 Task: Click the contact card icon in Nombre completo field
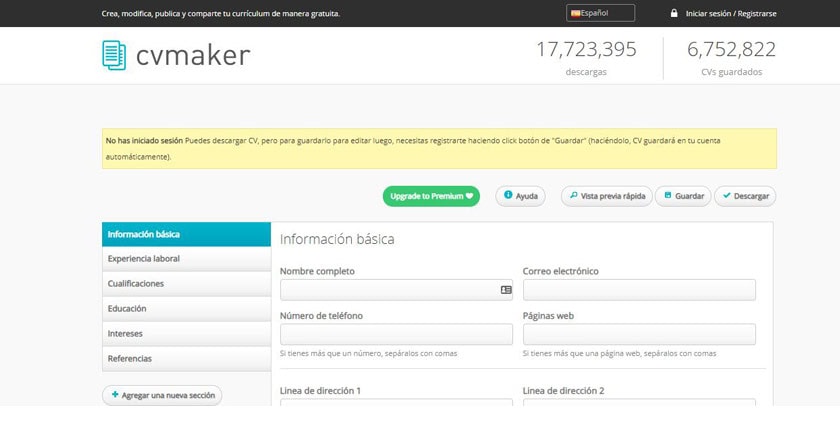(x=506, y=290)
